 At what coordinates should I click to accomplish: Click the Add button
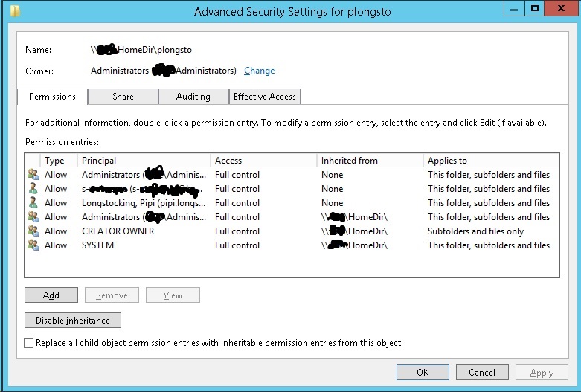(51, 295)
